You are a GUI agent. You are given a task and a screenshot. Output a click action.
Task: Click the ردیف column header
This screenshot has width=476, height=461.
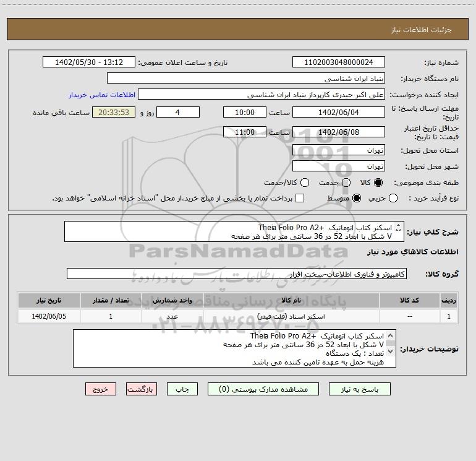pyautogui.click(x=449, y=300)
